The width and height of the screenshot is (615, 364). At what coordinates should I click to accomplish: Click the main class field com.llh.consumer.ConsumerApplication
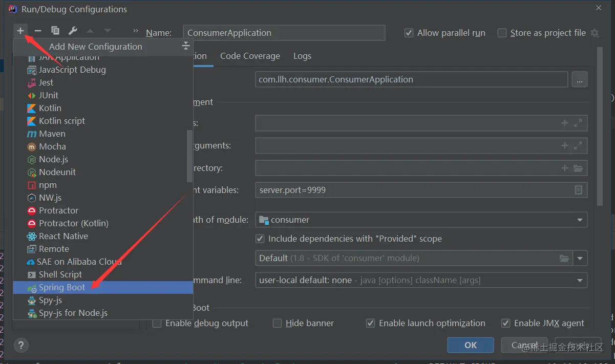coord(412,79)
